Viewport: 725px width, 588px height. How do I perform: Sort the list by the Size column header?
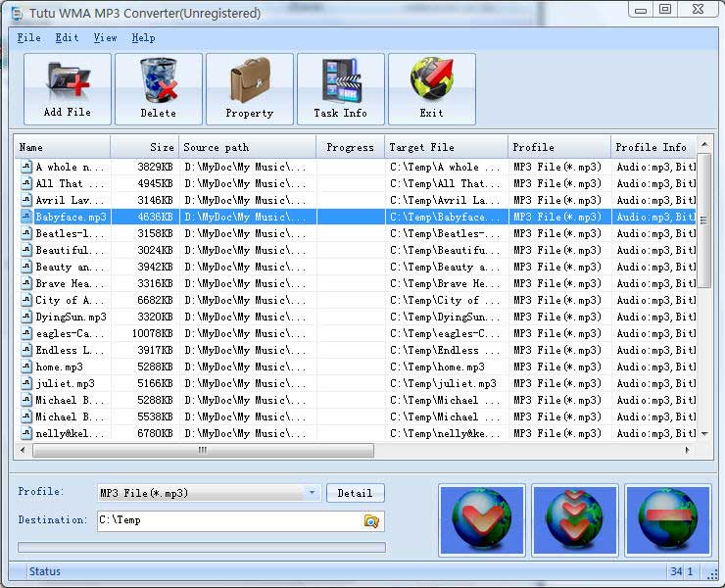(x=144, y=147)
